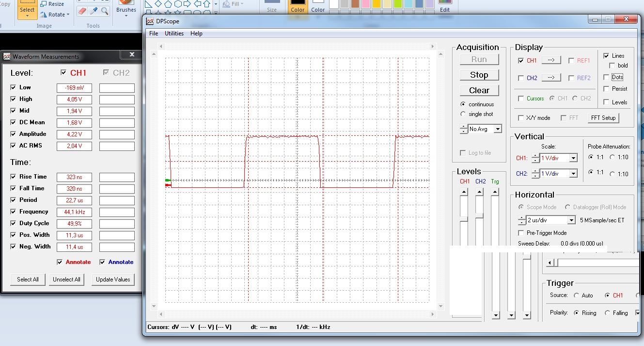Click the DPScope title bar icon
The height and width of the screenshot is (346, 644).
click(x=150, y=21)
